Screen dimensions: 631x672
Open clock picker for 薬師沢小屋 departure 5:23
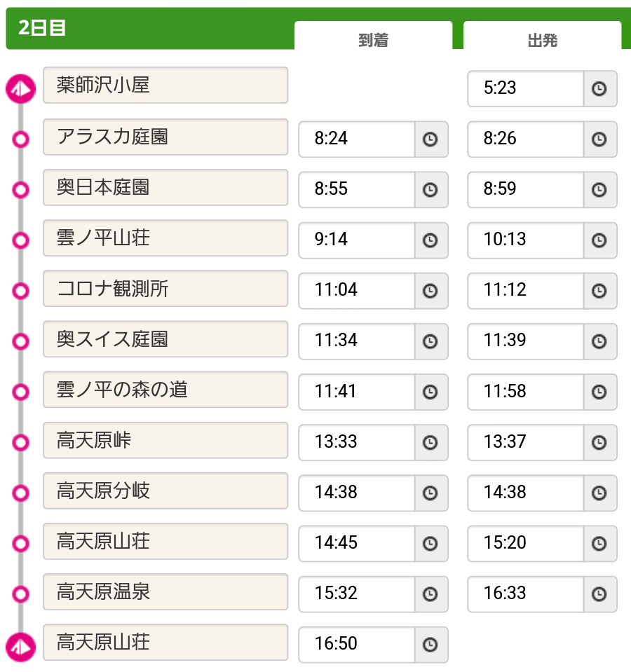tap(599, 89)
